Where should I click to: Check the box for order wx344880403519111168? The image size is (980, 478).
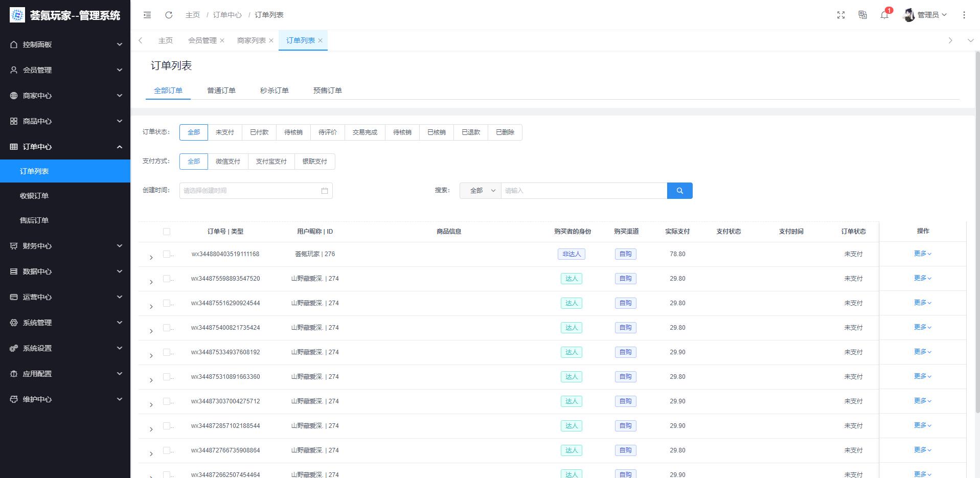coord(167,254)
